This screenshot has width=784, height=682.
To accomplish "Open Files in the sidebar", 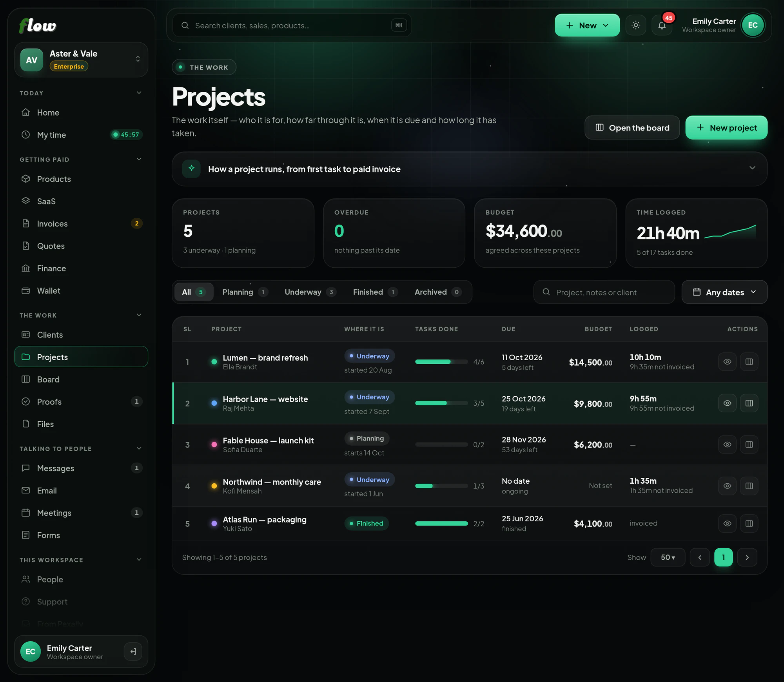I will pos(81,424).
